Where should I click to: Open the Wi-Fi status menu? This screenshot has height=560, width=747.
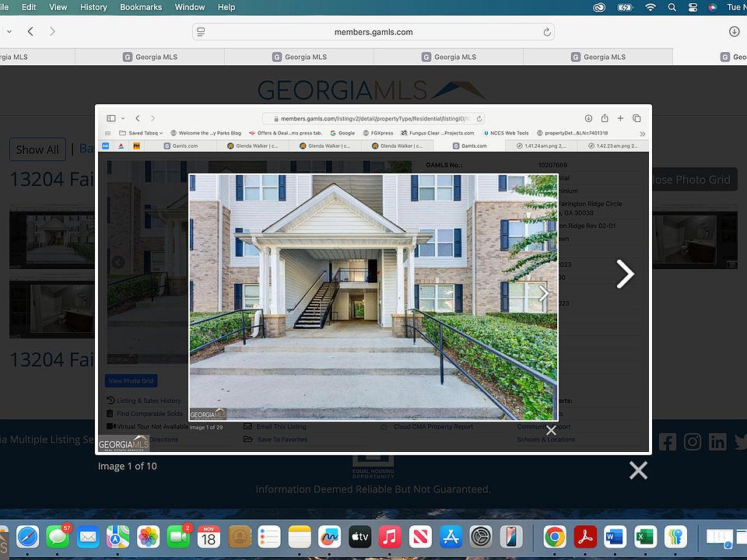650,7
